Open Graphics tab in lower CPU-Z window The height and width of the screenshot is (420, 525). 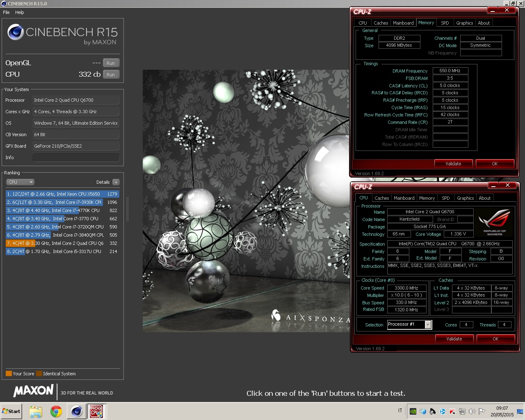click(466, 198)
